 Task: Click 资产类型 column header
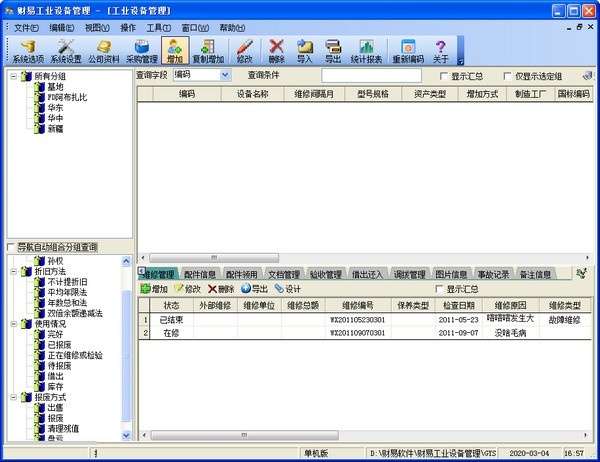point(430,94)
